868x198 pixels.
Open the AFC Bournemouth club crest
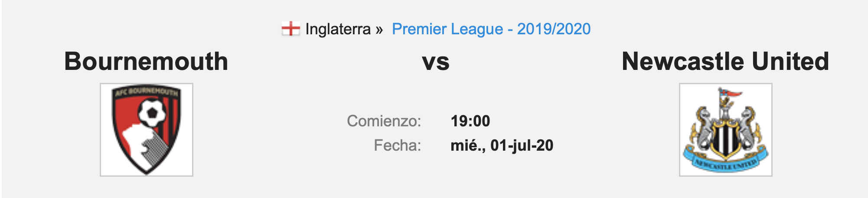147,130
